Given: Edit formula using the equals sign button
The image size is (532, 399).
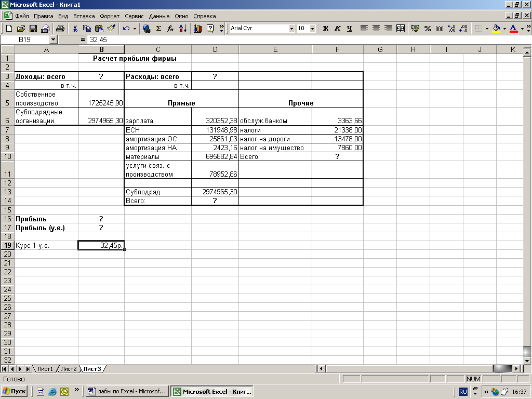Looking at the screenshot, I should 83,39.
